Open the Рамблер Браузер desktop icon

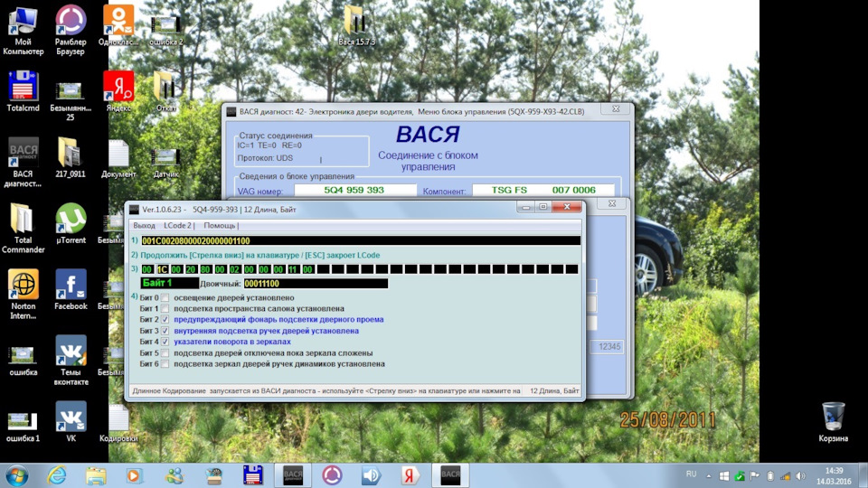click(x=71, y=30)
